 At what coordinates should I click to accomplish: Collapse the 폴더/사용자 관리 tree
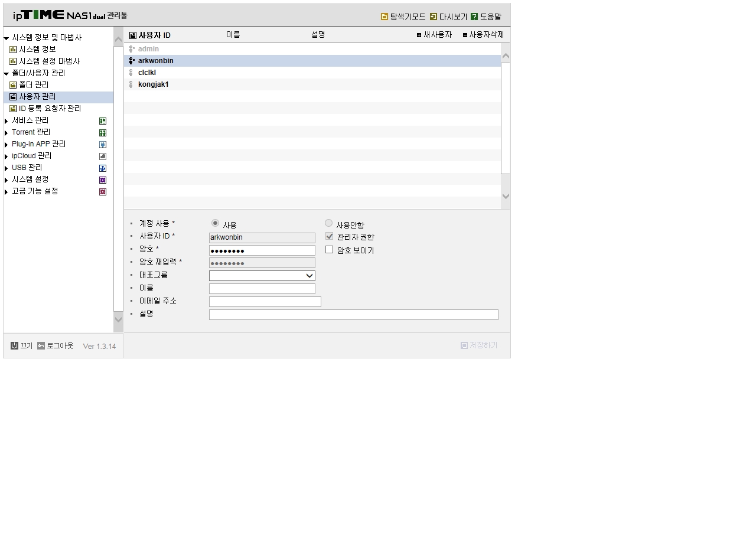[6, 74]
